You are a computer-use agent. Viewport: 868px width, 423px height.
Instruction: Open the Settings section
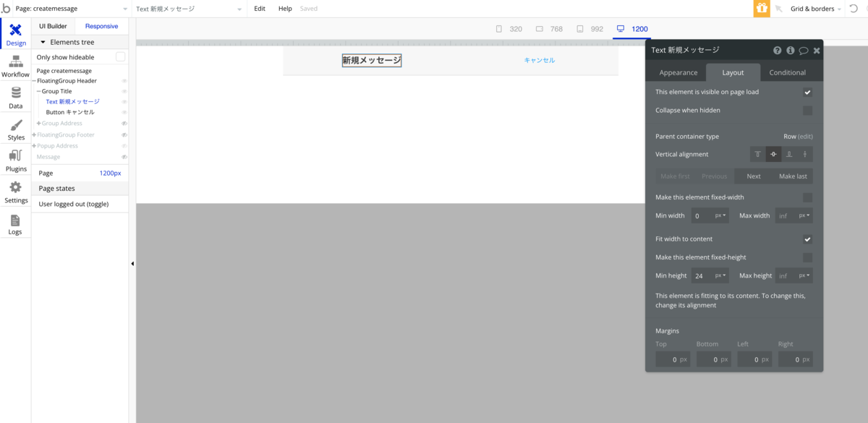pyautogui.click(x=15, y=192)
